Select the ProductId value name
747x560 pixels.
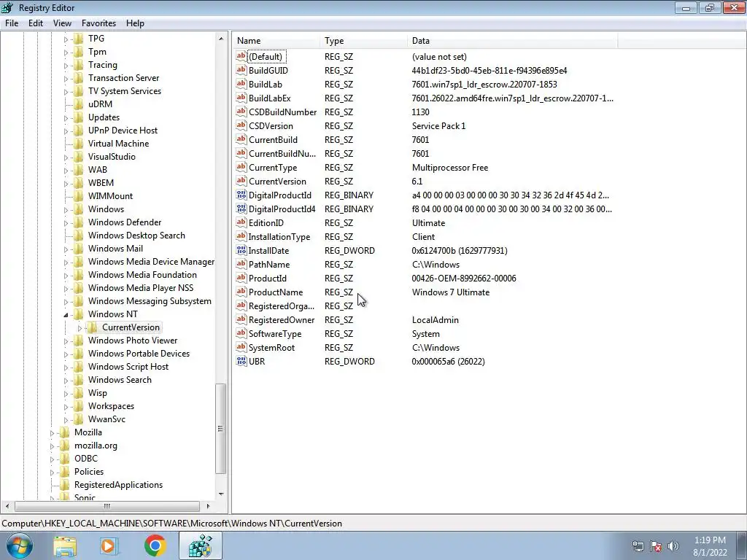267,278
